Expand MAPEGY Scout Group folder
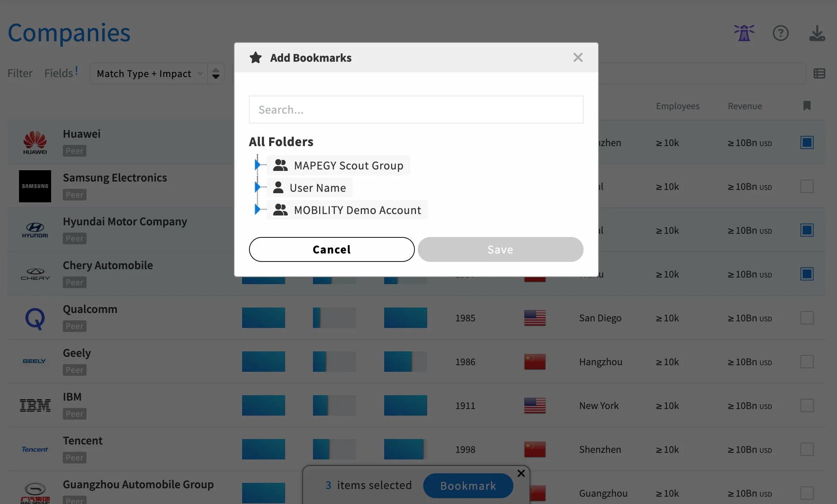Viewport: 837px width, 504px height. point(257,165)
